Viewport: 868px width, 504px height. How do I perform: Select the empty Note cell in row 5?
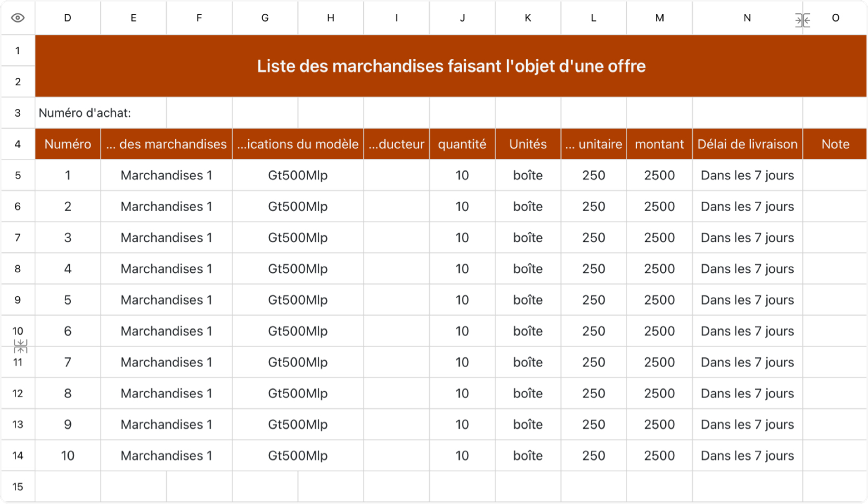[835, 175]
